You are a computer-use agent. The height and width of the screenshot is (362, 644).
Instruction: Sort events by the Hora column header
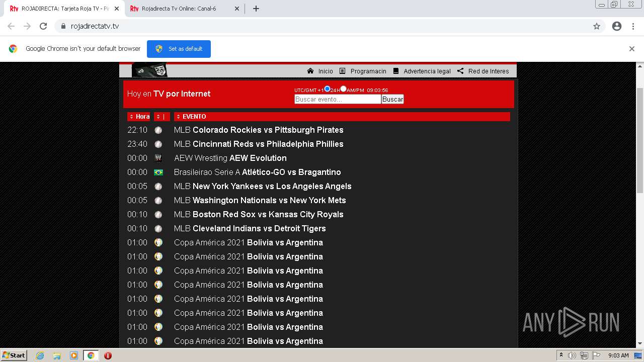(138, 117)
